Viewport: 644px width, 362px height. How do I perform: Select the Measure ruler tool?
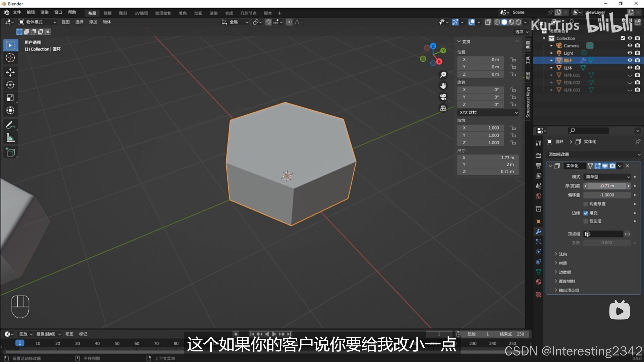click(10, 138)
